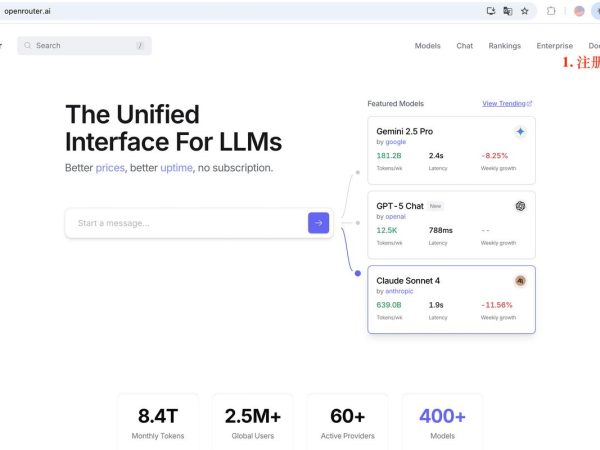600x450 pixels.
Task: Click the 'uptime' link in tagline
Action: coord(176,168)
